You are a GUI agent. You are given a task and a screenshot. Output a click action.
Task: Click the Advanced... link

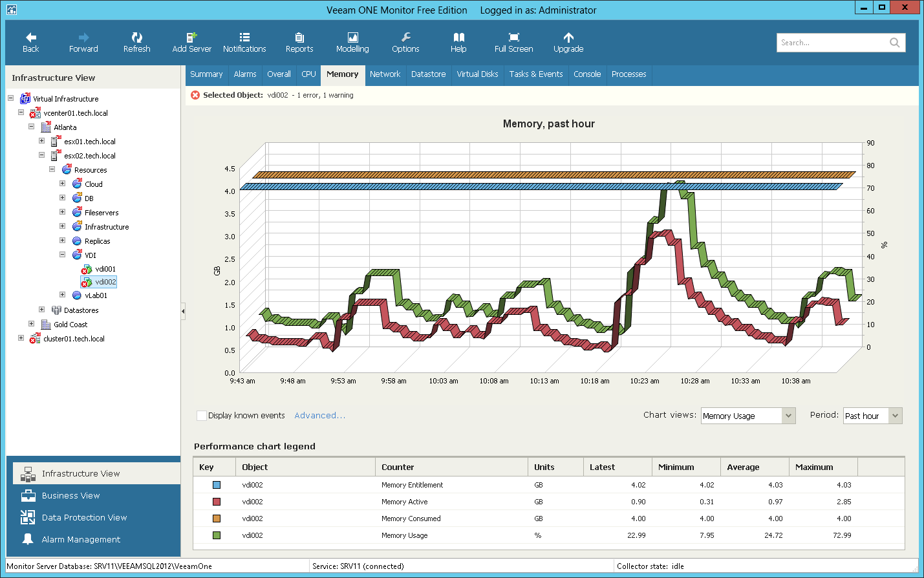point(319,416)
